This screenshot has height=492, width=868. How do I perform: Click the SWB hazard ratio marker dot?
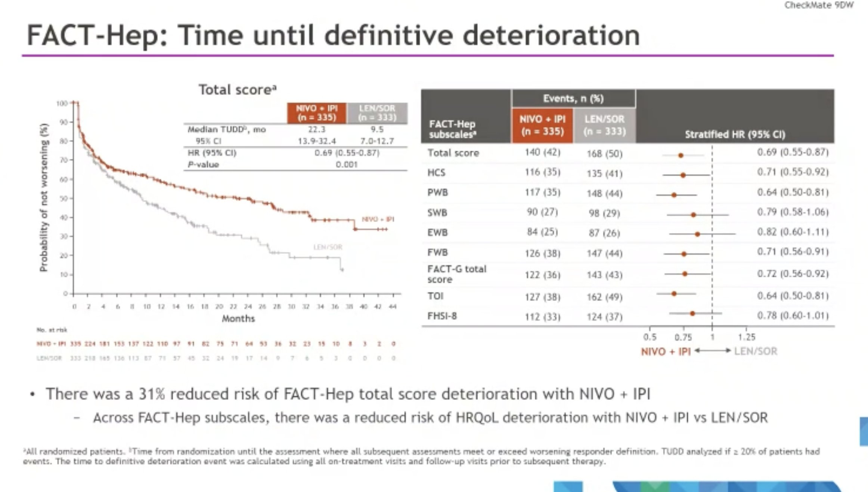pyautogui.click(x=693, y=215)
